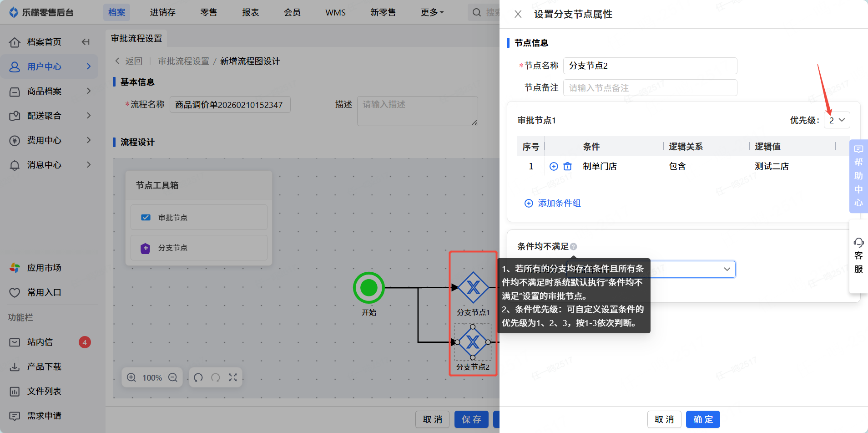Click 测试二店 logic value cell
The image size is (868, 433).
[772, 166]
